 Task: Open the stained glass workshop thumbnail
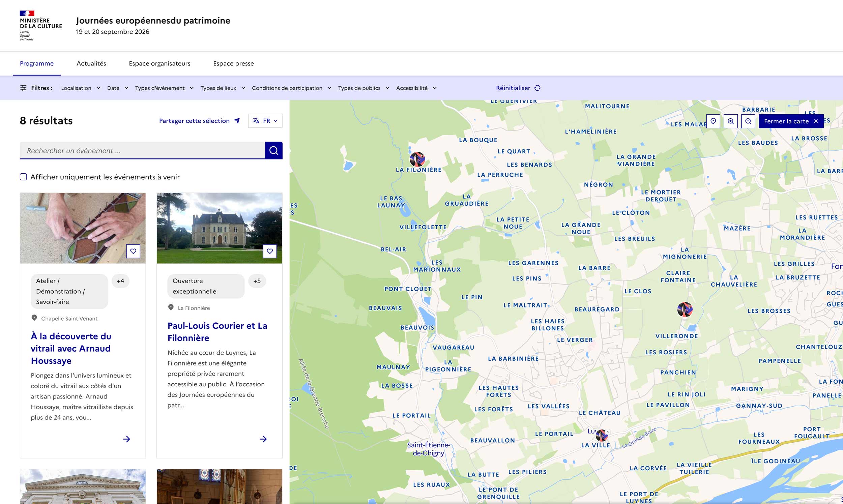pyautogui.click(x=83, y=228)
